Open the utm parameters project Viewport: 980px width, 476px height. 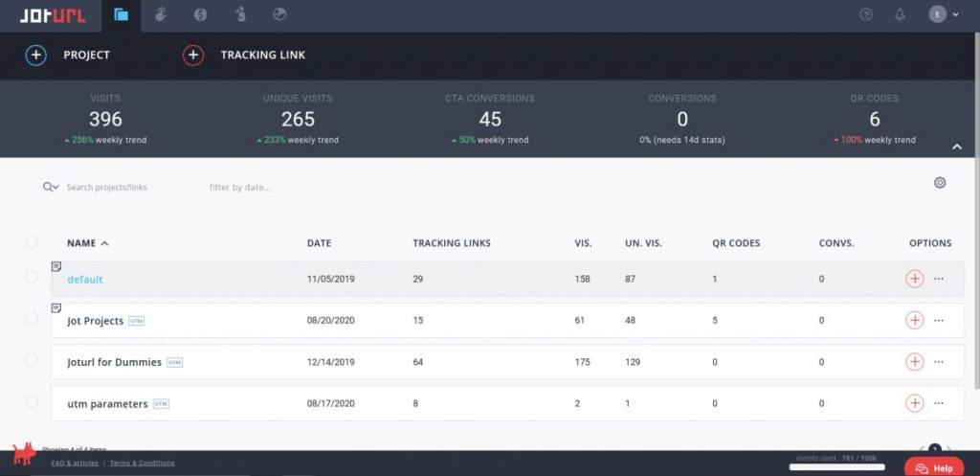click(107, 404)
